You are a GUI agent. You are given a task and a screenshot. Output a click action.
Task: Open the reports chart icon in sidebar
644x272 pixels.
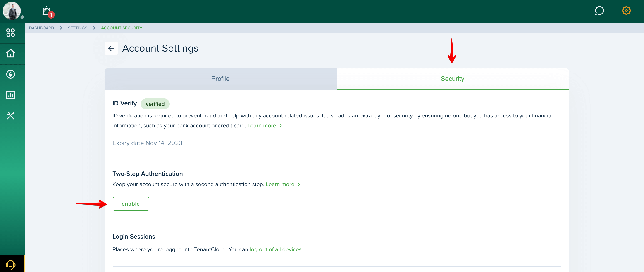(x=10, y=95)
